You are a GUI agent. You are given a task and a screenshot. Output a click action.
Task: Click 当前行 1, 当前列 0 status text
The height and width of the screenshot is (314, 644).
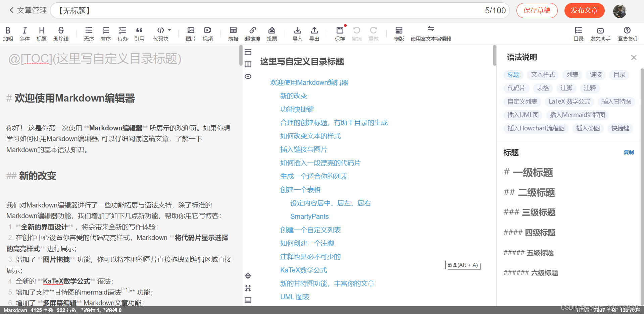pos(101,310)
